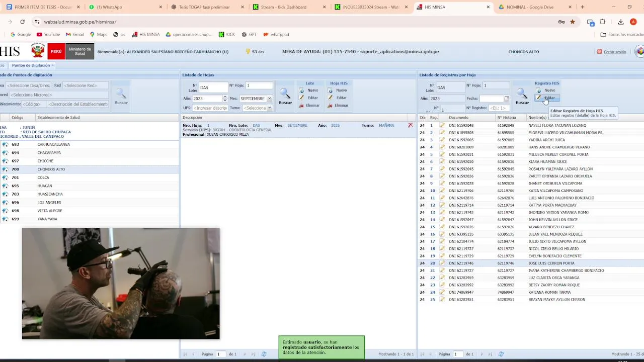
Task: Open the HIS MINSA bookmark
Action: point(145,35)
